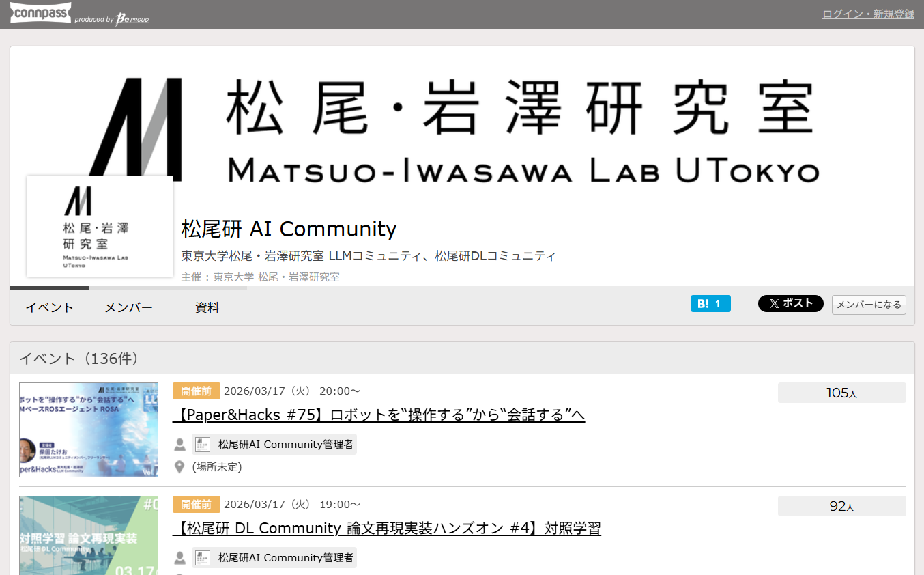Click the first event's thumbnail image

[x=88, y=430]
